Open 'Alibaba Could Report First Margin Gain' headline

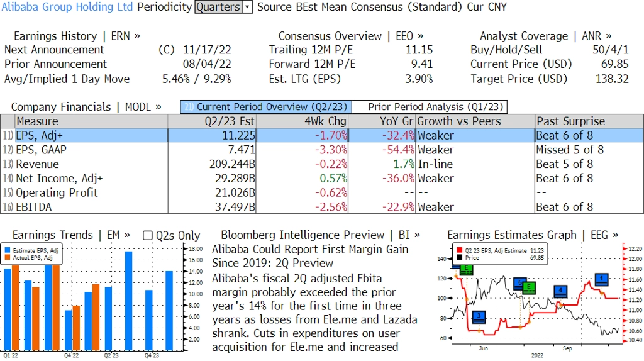point(310,256)
